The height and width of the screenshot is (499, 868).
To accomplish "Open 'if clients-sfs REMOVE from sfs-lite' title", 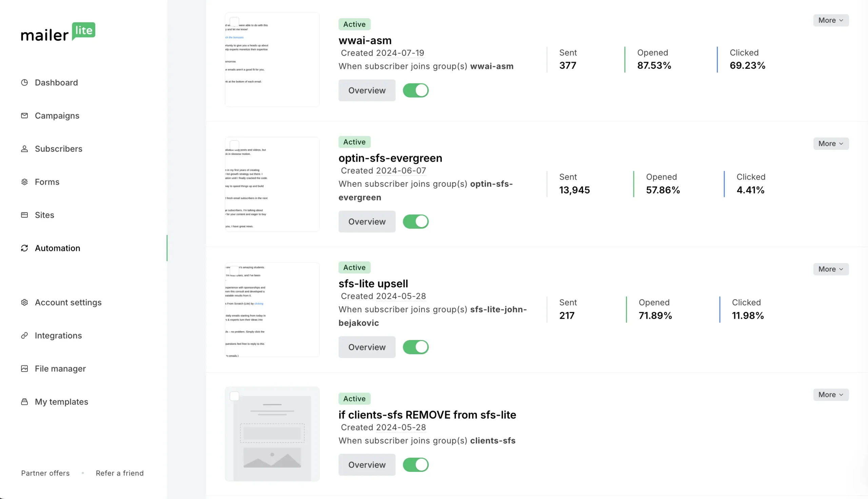I will [x=427, y=415].
